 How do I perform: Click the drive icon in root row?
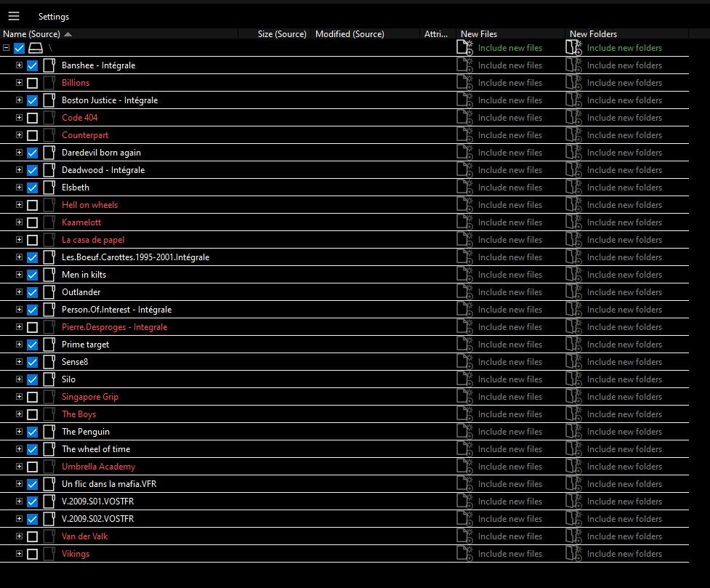36,47
